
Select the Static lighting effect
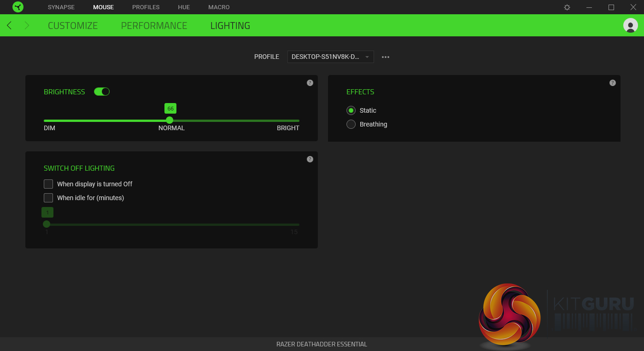tap(351, 110)
